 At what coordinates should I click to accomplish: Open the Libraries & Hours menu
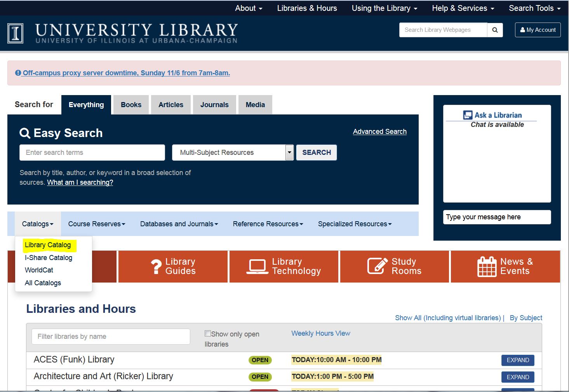tap(307, 8)
